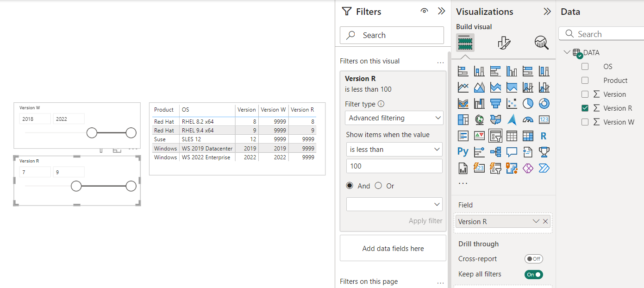Screen dimensions: 644x288
Task: Check the Product field checkbox
Action: coord(585,81)
